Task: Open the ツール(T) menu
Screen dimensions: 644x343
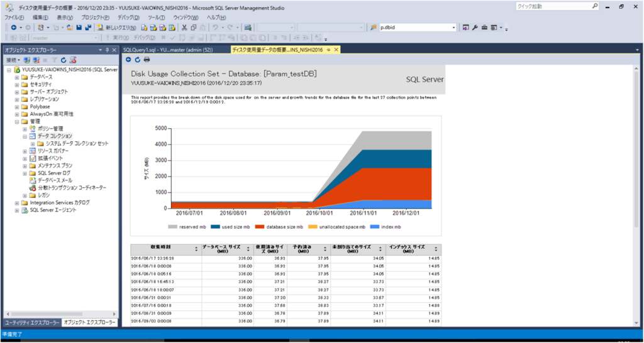Action: coord(156,18)
